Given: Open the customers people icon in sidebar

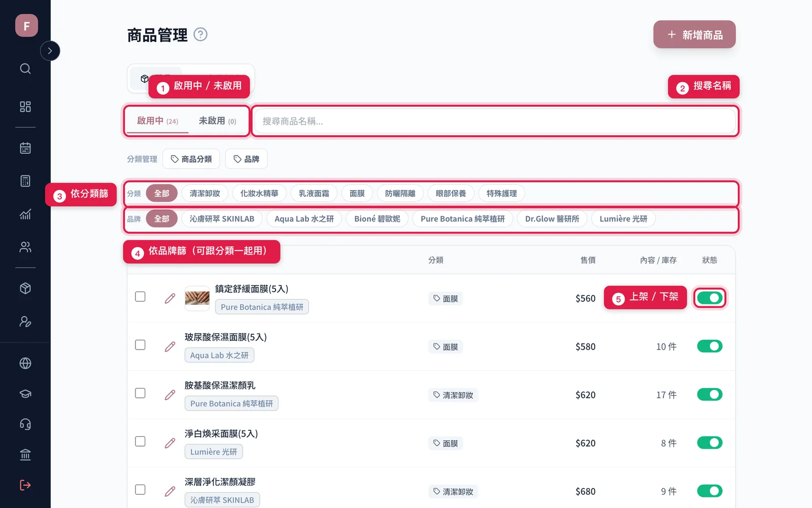Looking at the screenshot, I should (25, 247).
